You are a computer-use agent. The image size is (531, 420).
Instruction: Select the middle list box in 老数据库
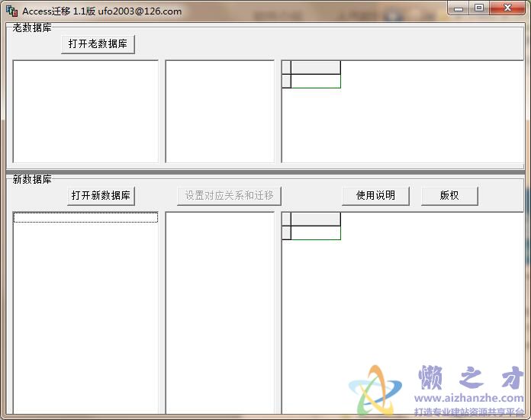(x=220, y=111)
